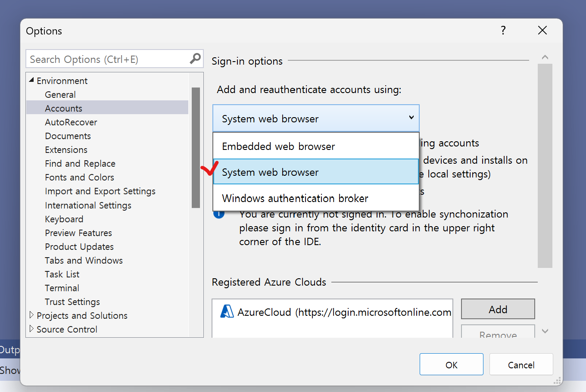Click the right pane scroll down arrow
Viewport: 586px width, 392px height.
[545, 331]
